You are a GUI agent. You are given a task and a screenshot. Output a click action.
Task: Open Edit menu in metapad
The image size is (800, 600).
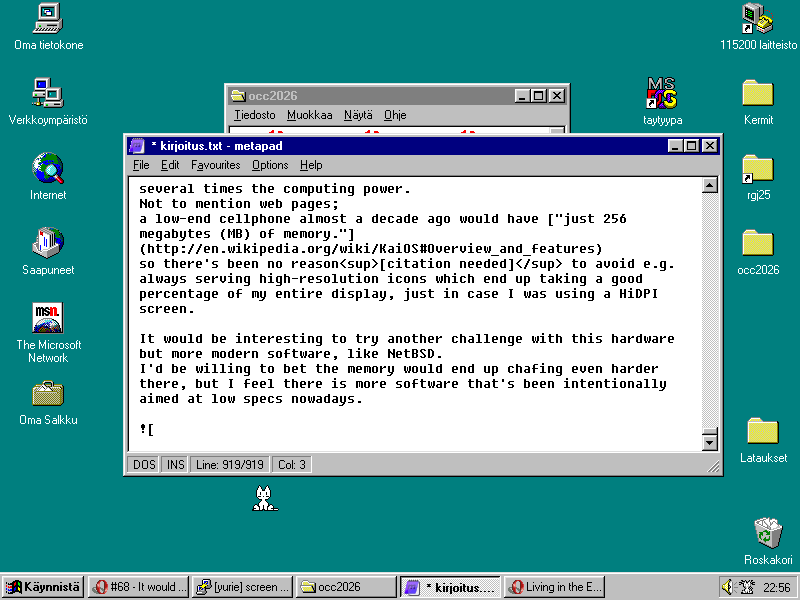pos(170,165)
